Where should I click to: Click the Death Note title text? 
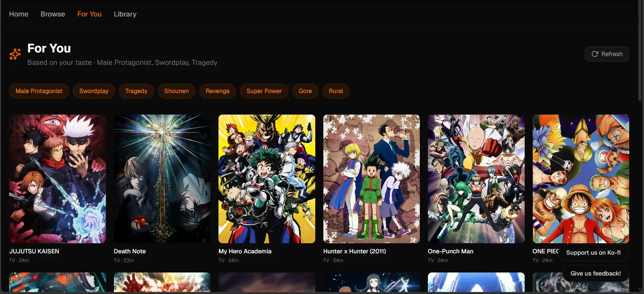[130, 251]
